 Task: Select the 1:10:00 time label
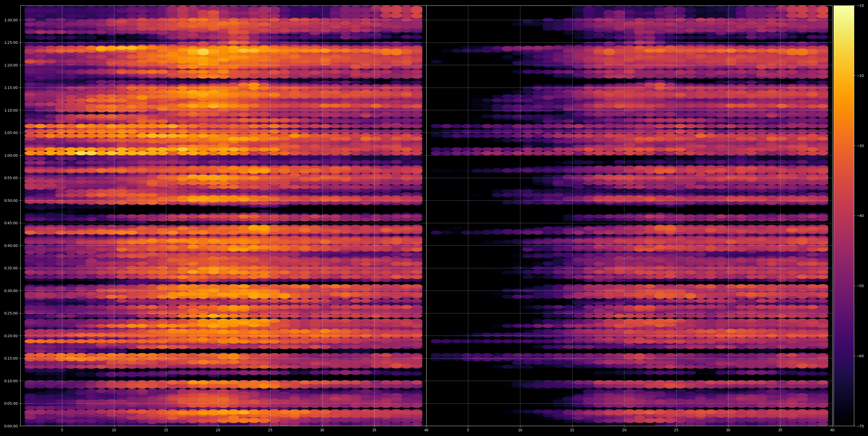click(11, 110)
